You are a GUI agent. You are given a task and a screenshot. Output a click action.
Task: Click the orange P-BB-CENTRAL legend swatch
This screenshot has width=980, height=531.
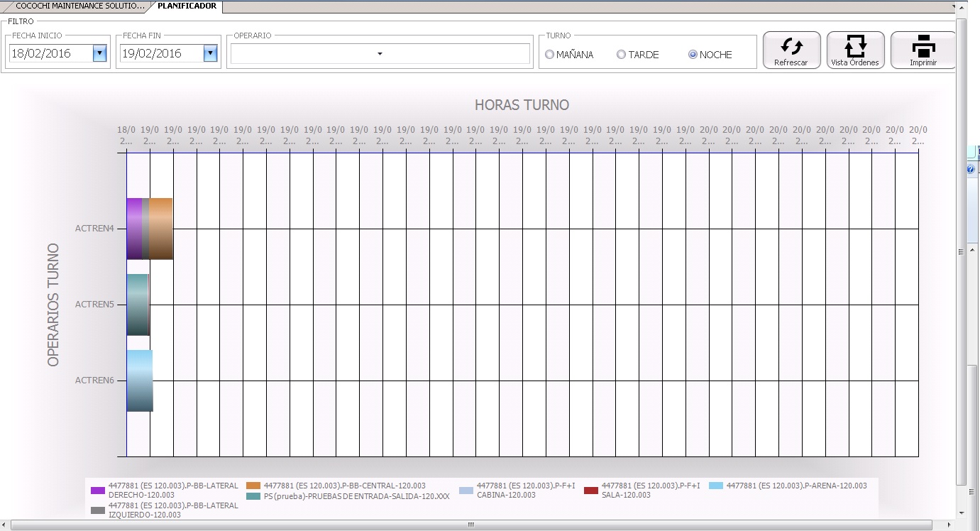click(253, 486)
